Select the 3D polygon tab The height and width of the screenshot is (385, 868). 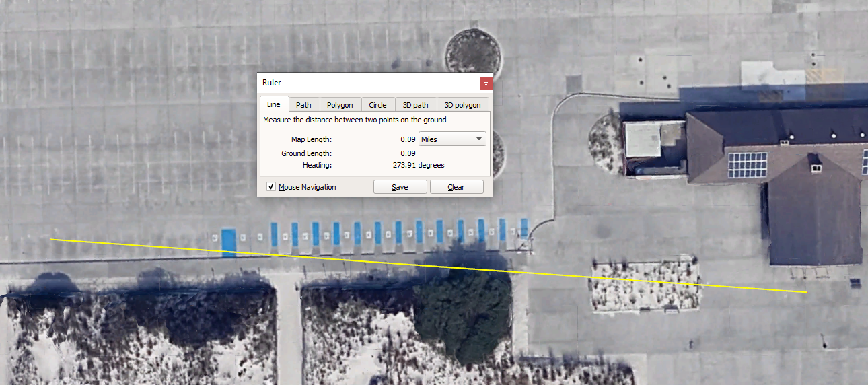coord(462,105)
